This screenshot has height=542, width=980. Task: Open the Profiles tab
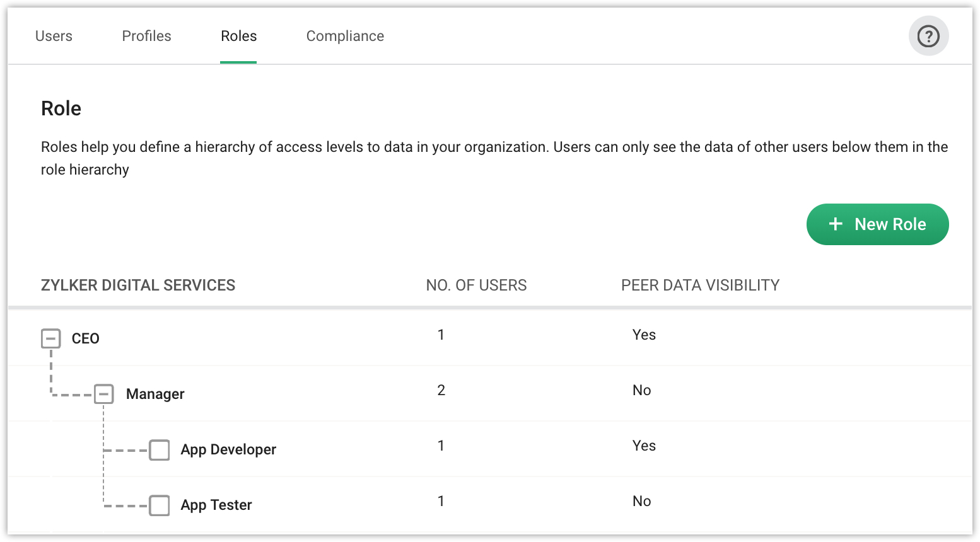pos(146,36)
